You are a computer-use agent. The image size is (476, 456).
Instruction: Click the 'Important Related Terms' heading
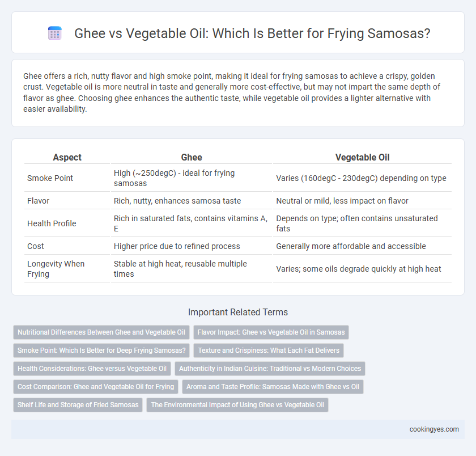[x=238, y=313]
